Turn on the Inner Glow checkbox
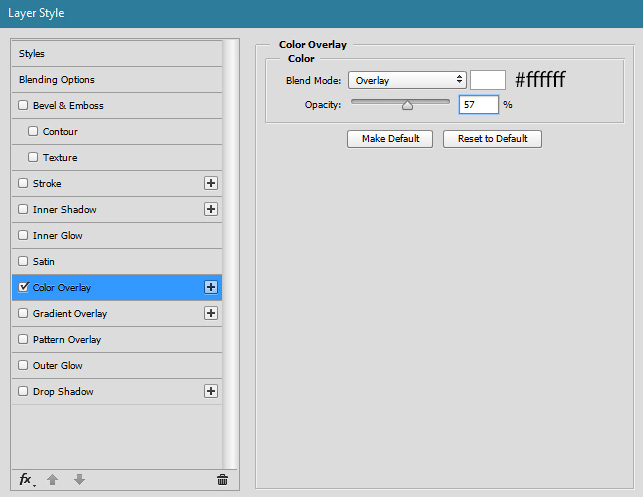This screenshot has width=643, height=497. tap(23, 235)
